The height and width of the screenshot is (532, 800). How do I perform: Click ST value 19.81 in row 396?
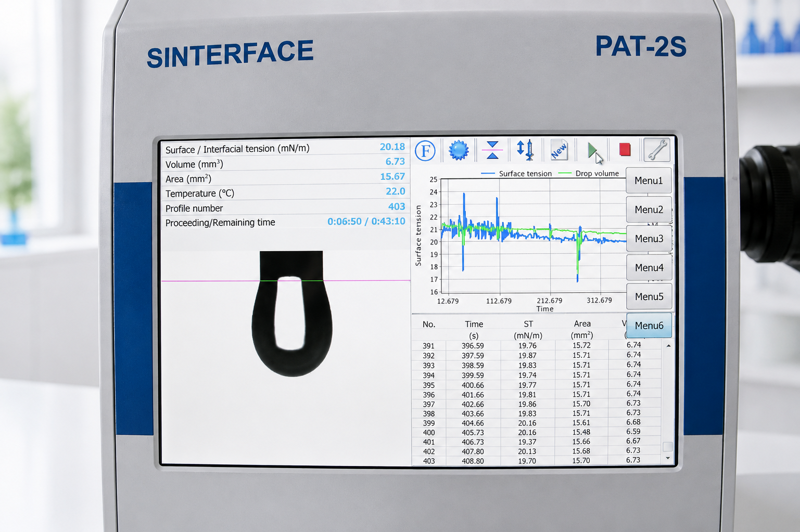(x=527, y=395)
